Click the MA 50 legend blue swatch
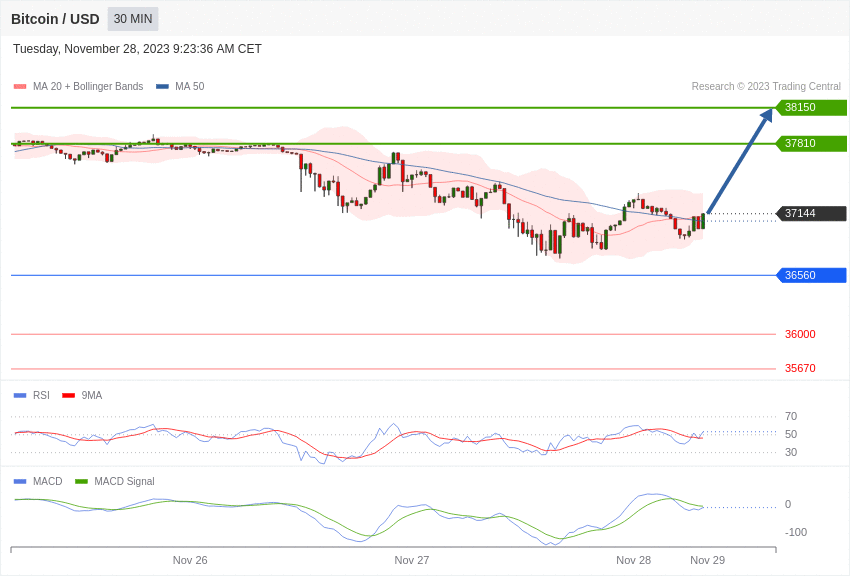The image size is (850, 576). click(162, 86)
